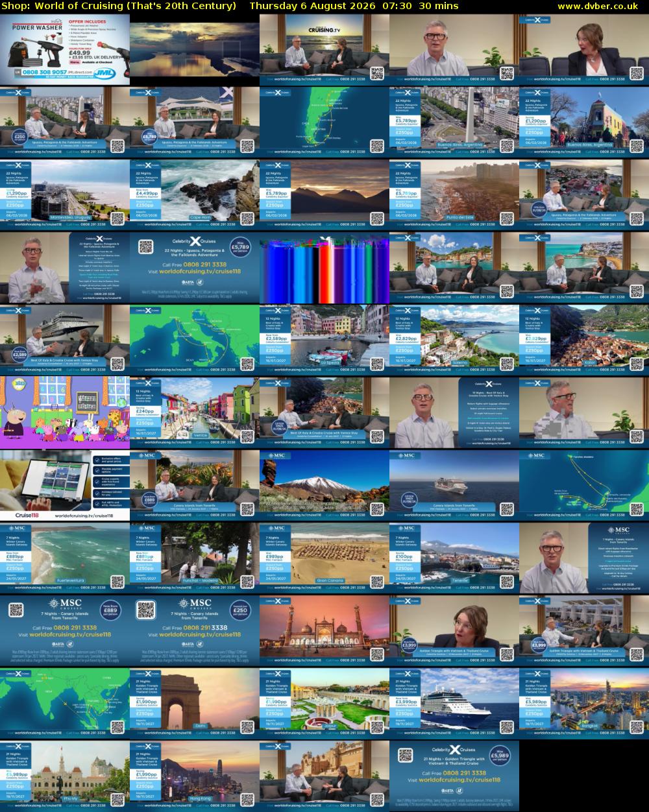Open the Kotor red rooftops thumbnail
649x812 pixels.
click(584, 340)
